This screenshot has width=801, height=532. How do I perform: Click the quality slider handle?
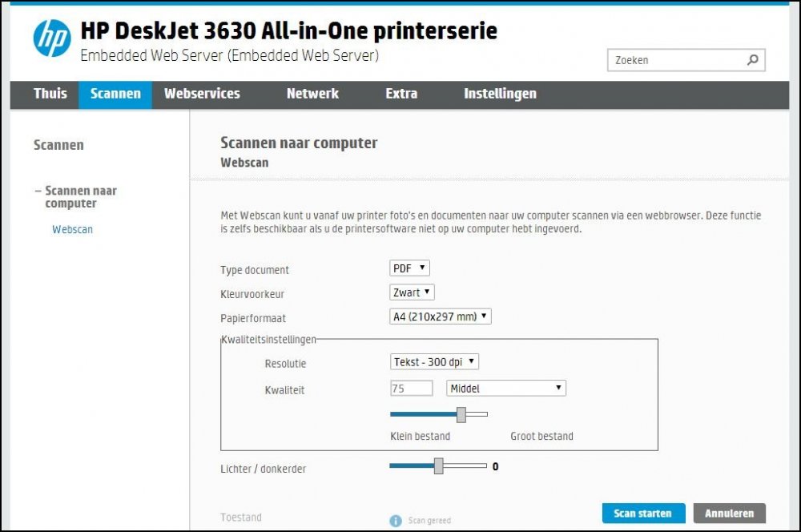pyautogui.click(x=462, y=414)
